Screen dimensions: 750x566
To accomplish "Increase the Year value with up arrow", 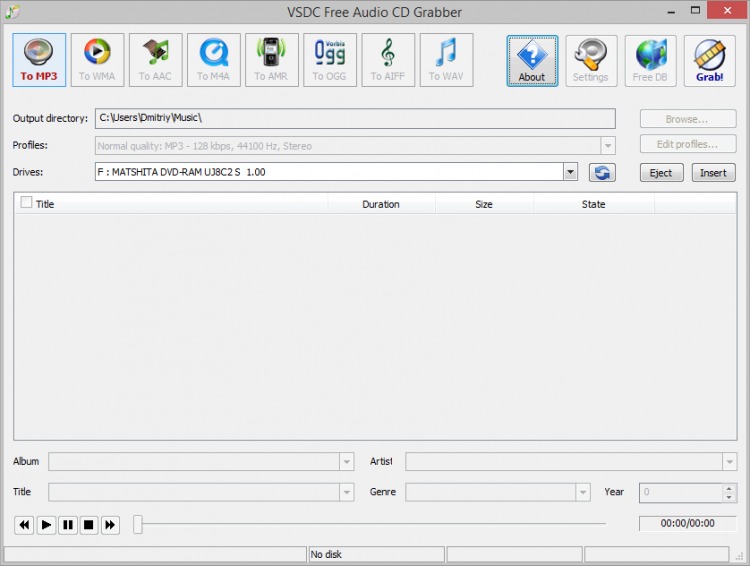I will (x=729, y=488).
